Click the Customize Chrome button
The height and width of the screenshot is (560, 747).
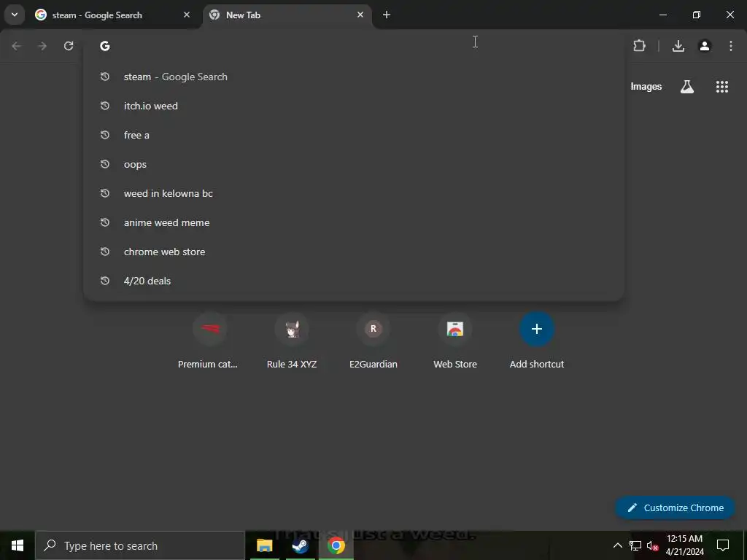pyautogui.click(x=675, y=507)
